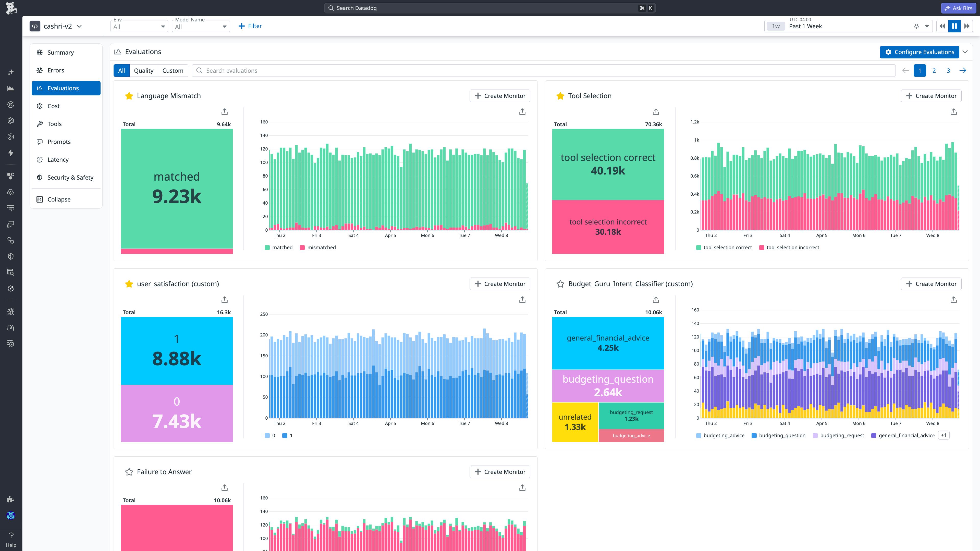Open the Model Name dropdown
The image size is (980, 551).
click(201, 27)
